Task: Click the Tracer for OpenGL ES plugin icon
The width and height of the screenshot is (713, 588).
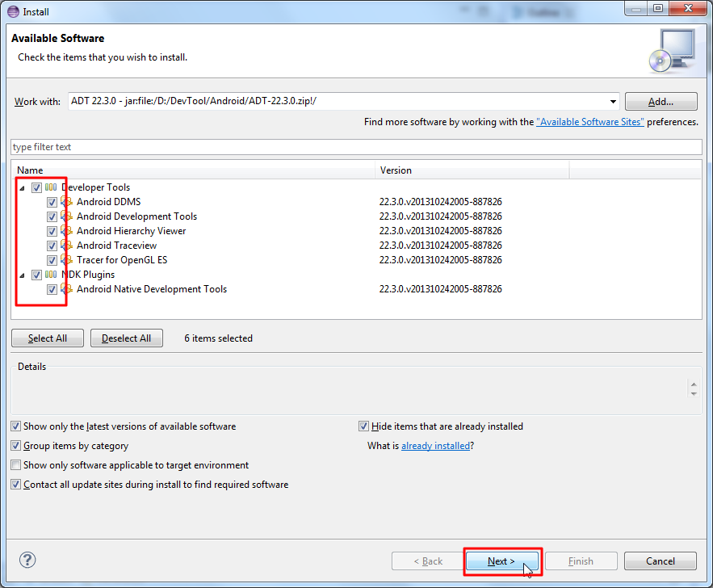Action: (67, 260)
